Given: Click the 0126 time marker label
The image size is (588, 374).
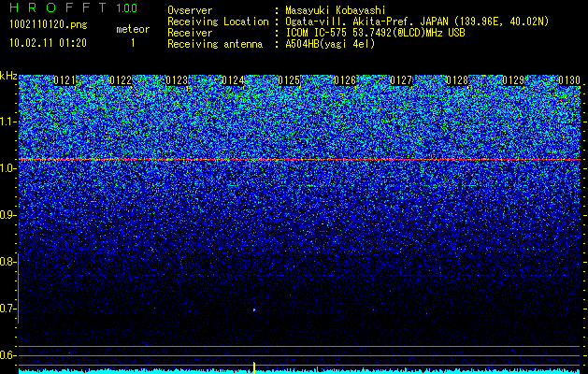Looking at the screenshot, I should point(345,80).
